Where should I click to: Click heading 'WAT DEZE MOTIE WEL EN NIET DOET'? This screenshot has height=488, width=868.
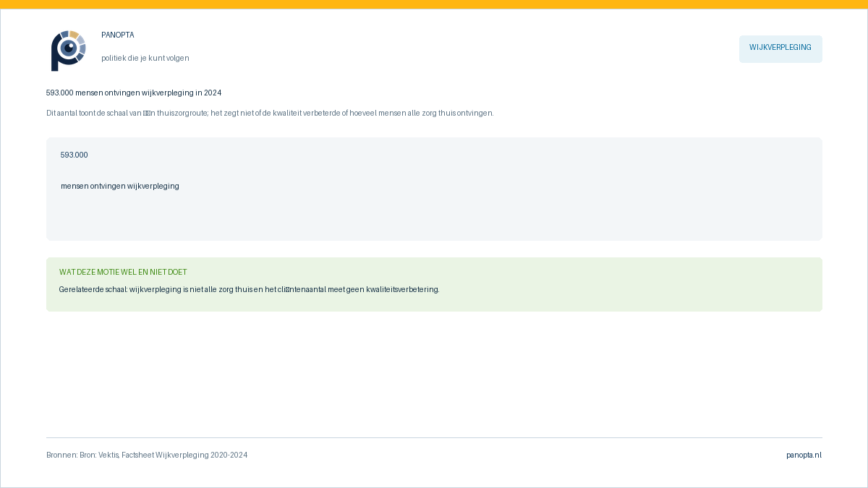tap(123, 272)
